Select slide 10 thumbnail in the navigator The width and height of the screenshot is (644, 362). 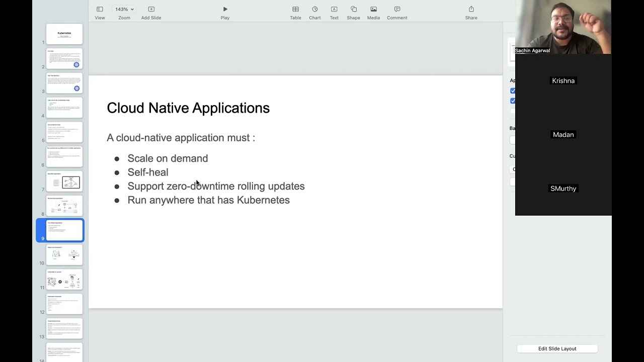(x=64, y=255)
